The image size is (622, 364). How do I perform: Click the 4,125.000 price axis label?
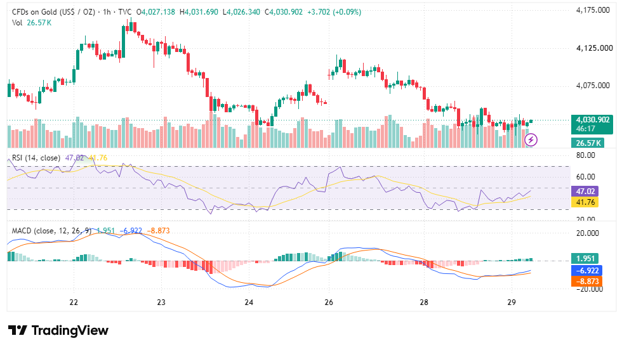pos(594,48)
